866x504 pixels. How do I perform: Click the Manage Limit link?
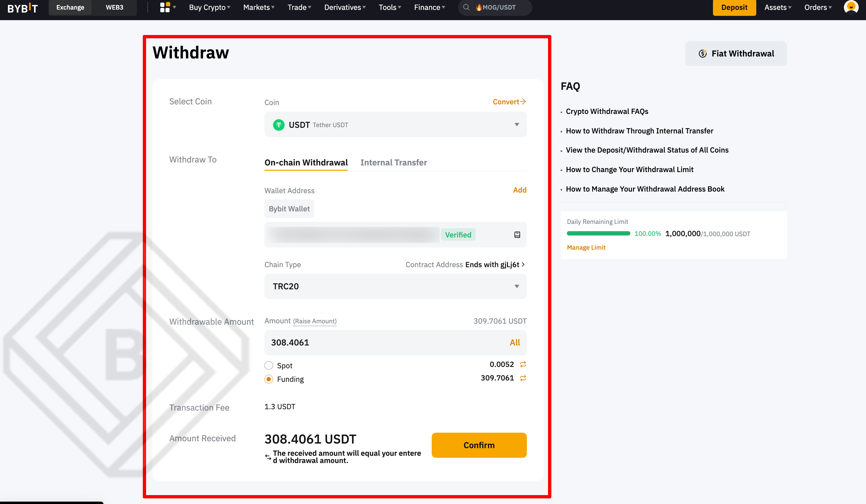(586, 247)
